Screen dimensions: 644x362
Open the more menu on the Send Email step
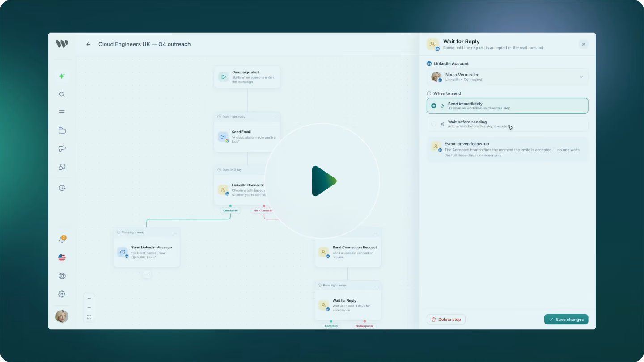275,117
